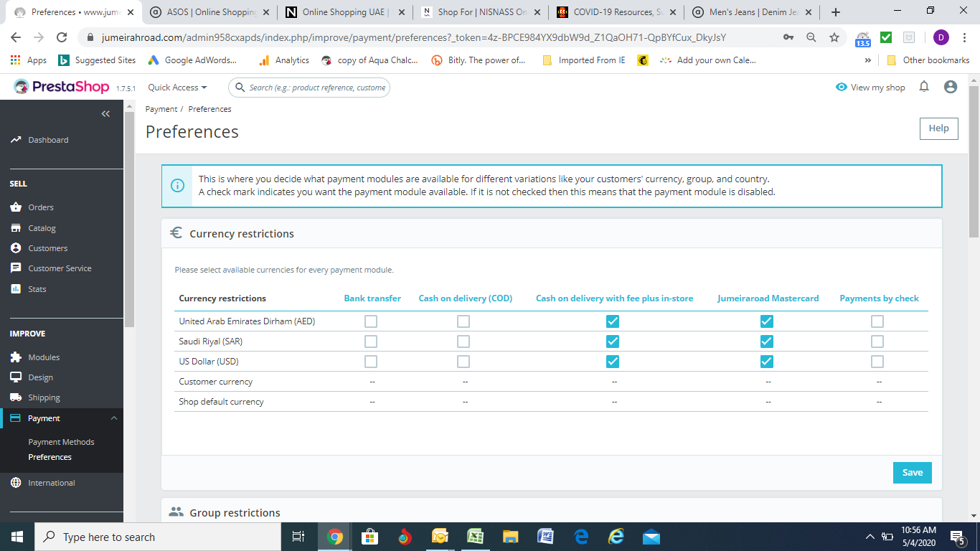The image size is (980, 551).
Task: Enable Bank transfer for AED
Action: [x=371, y=321]
